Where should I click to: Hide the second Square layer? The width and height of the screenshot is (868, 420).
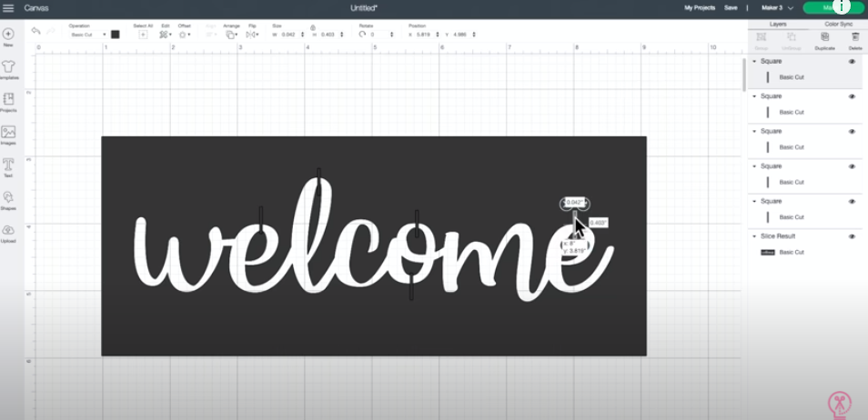pos(852,96)
